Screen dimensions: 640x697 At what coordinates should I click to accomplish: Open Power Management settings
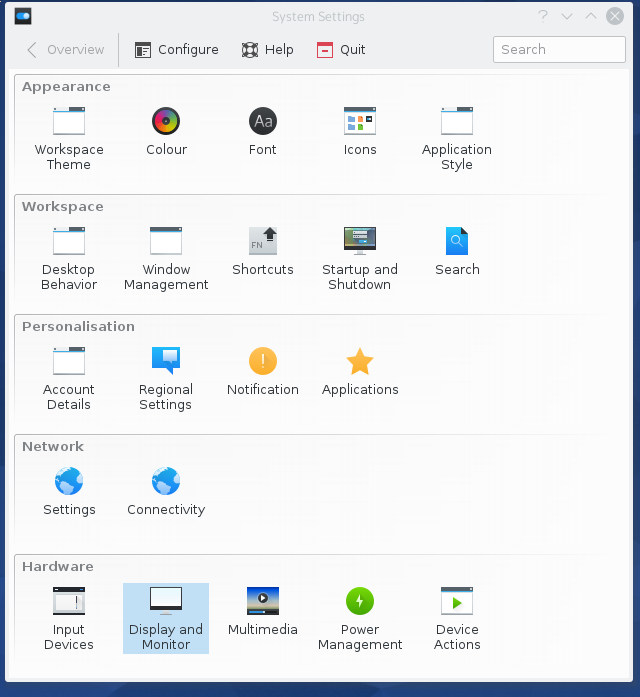point(360,618)
